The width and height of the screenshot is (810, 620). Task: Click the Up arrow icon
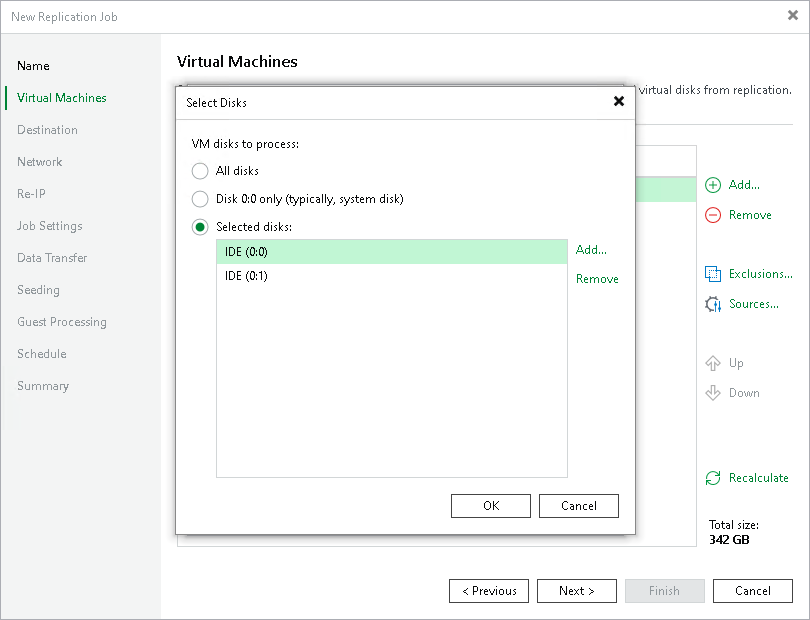[713, 363]
